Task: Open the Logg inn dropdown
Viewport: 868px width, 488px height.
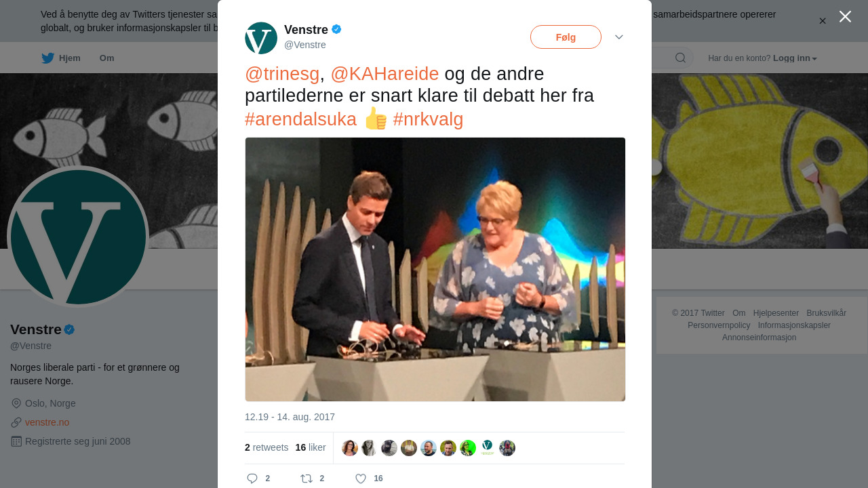Action: point(795,58)
